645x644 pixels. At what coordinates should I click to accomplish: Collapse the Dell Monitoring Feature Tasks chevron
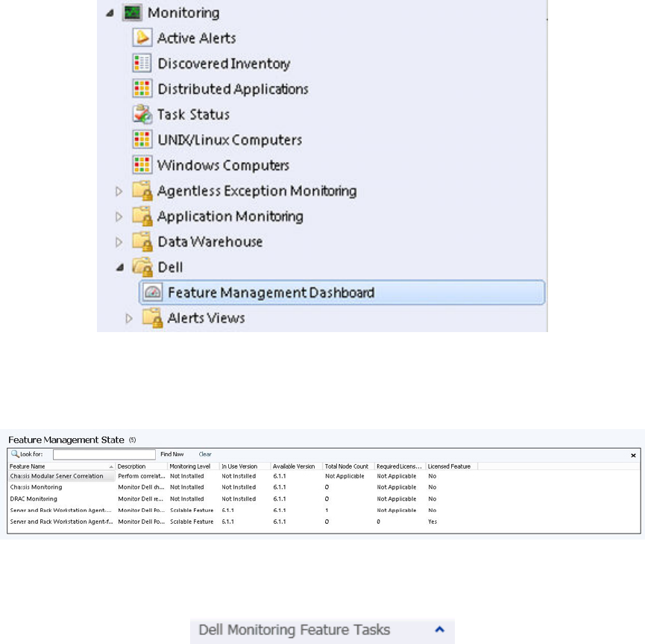tap(440, 629)
